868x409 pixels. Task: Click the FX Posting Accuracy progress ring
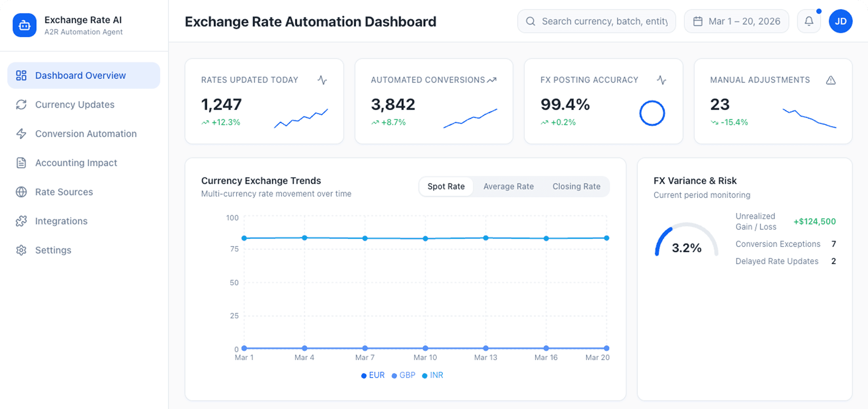point(652,113)
